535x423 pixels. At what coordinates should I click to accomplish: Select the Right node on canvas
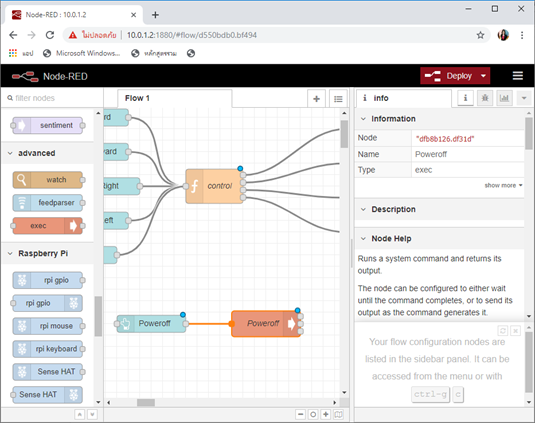(x=121, y=186)
